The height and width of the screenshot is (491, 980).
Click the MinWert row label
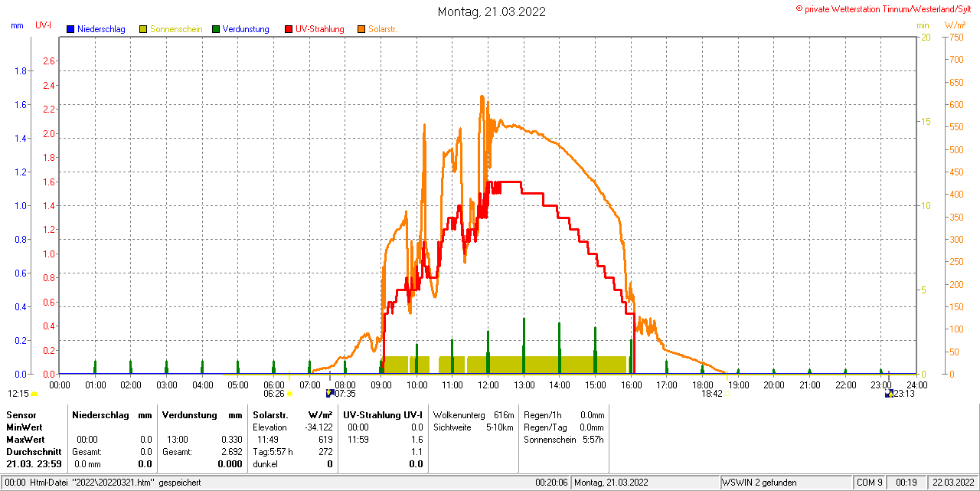point(25,427)
